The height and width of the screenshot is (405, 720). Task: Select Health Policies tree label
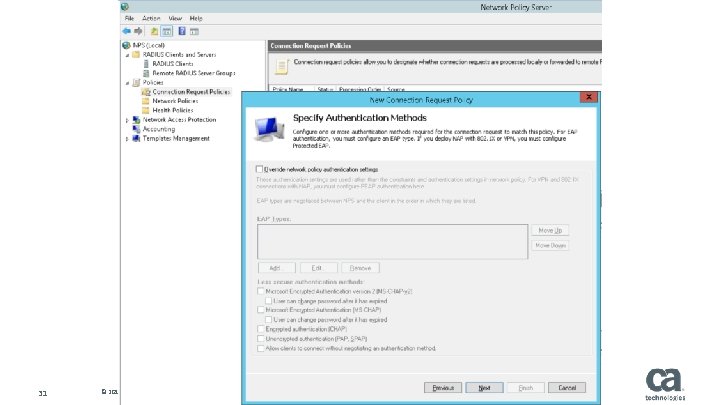[173, 110]
